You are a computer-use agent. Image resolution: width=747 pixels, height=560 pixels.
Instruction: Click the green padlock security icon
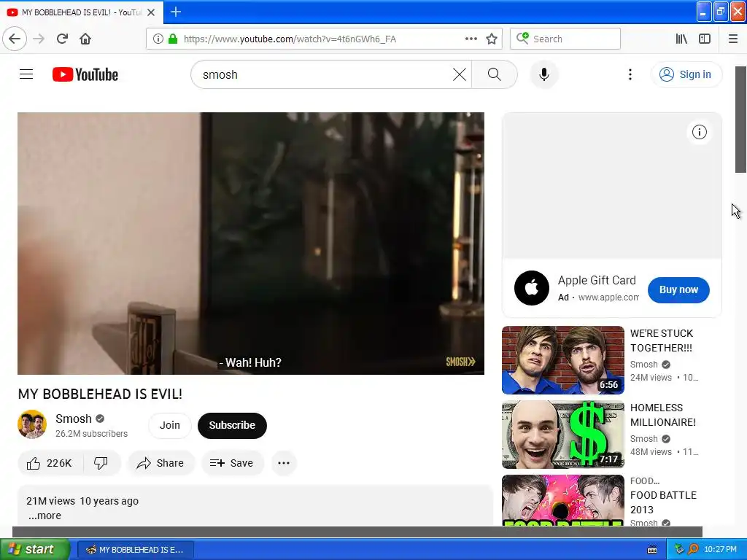[173, 39]
